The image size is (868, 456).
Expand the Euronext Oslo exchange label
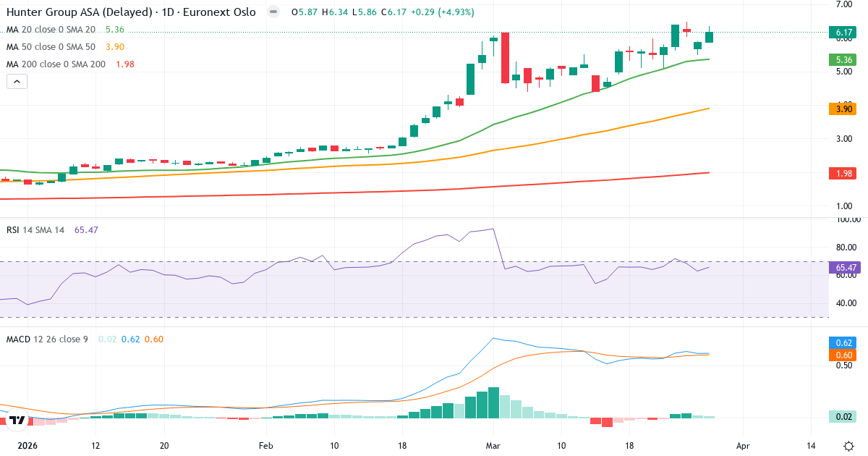[220, 12]
